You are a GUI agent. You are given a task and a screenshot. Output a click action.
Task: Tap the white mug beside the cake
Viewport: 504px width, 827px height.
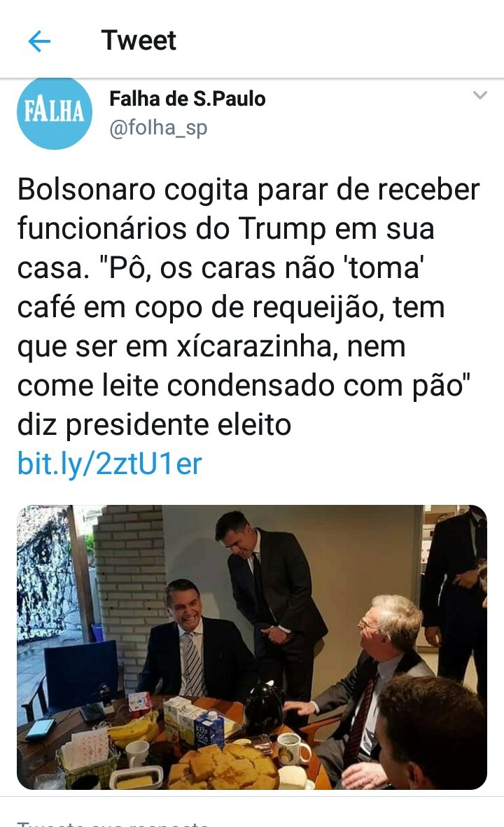click(x=293, y=749)
